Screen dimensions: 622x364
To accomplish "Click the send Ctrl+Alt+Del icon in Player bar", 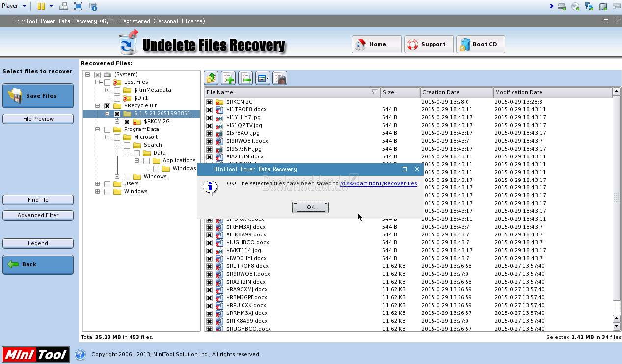I will (x=64, y=6).
